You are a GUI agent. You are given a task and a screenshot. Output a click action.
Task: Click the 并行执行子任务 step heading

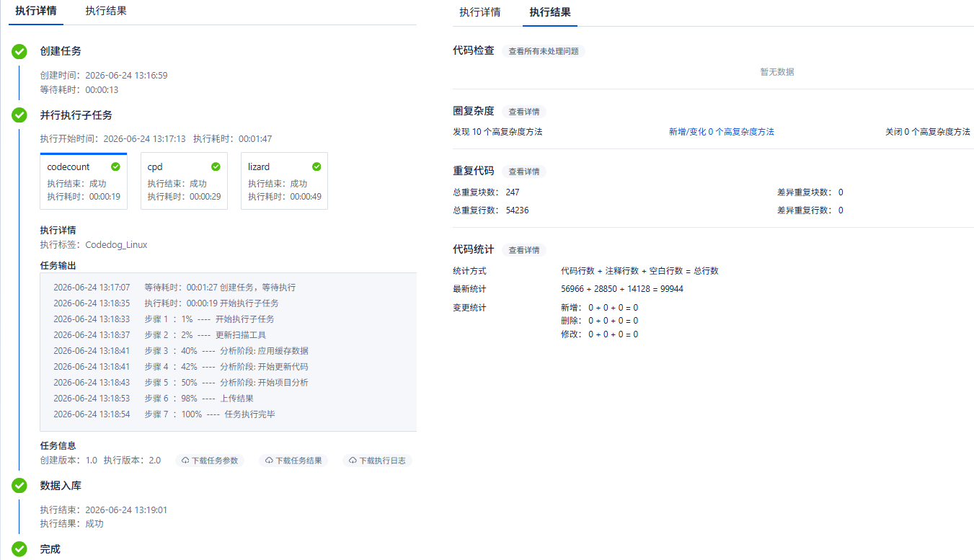click(x=76, y=115)
